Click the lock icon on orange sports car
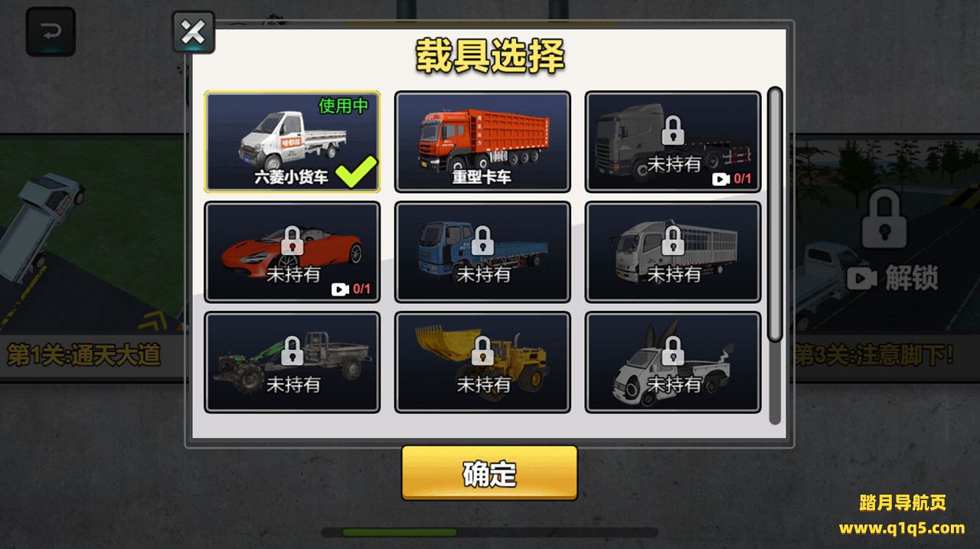This screenshot has width=980, height=549. click(x=292, y=240)
